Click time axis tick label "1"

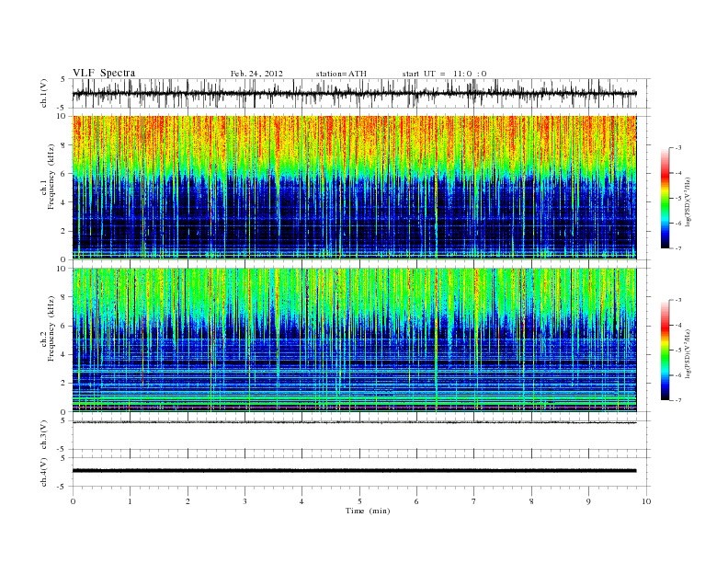click(x=130, y=501)
